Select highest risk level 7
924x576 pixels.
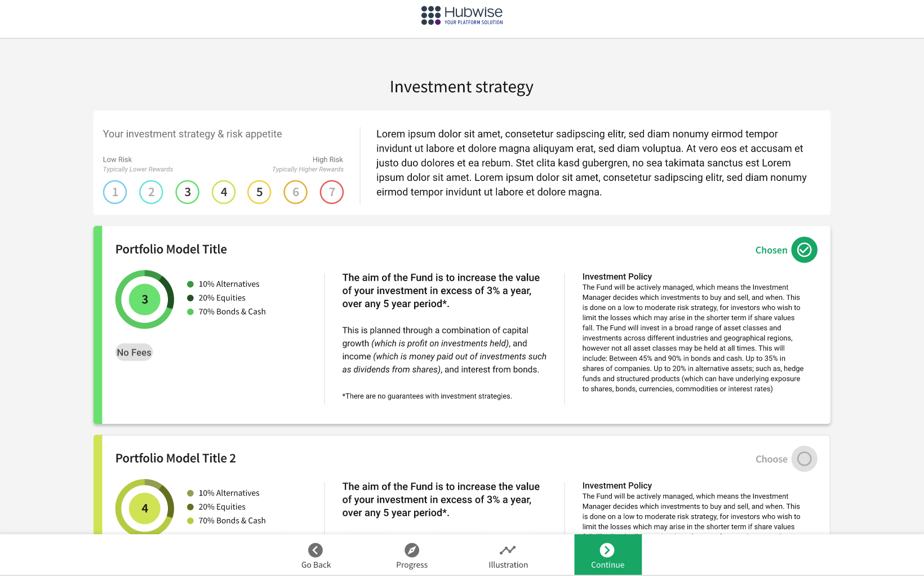click(x=332, y=192)
